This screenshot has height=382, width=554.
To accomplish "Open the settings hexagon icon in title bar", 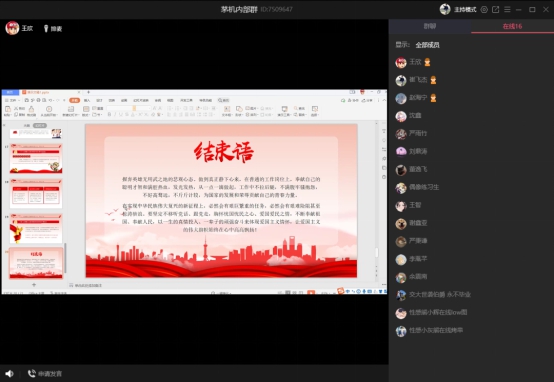I will tap(484, 10).
